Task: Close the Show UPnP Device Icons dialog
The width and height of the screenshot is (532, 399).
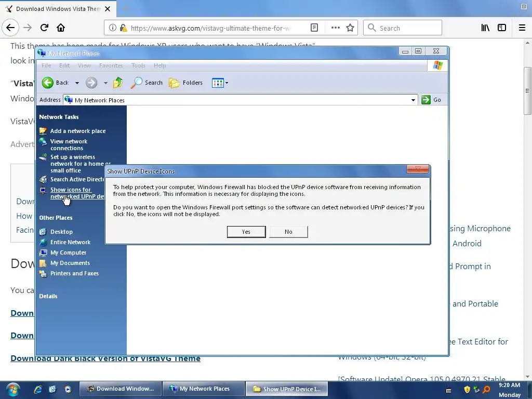Action: [418, 169]
